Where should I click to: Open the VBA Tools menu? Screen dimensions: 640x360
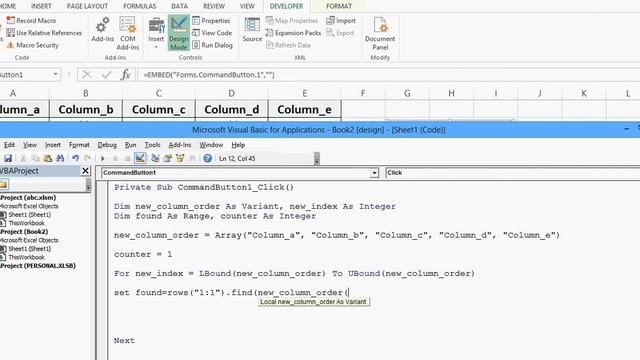[152, 145]
